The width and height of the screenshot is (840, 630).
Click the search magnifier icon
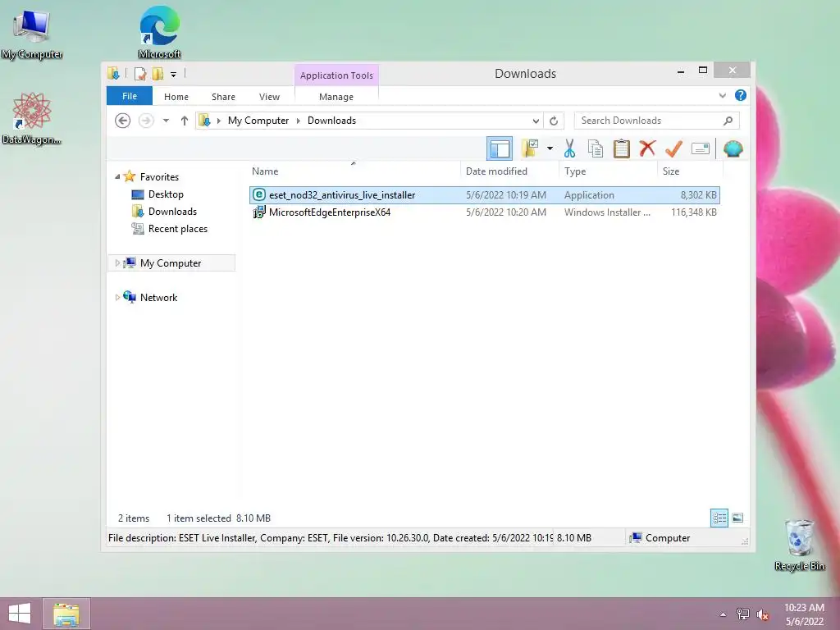[x=728, y=121]
